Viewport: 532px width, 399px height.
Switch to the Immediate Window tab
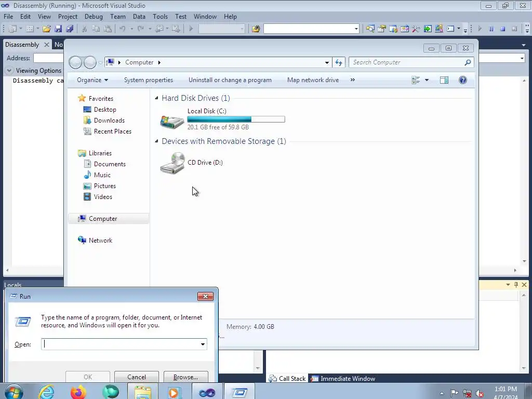point(343,378)
